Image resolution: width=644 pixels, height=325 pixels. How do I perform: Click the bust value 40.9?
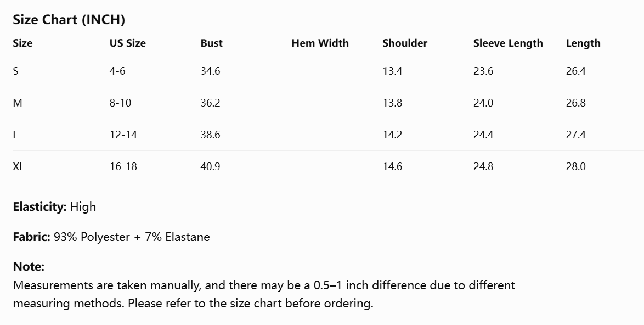coord(210,166)
